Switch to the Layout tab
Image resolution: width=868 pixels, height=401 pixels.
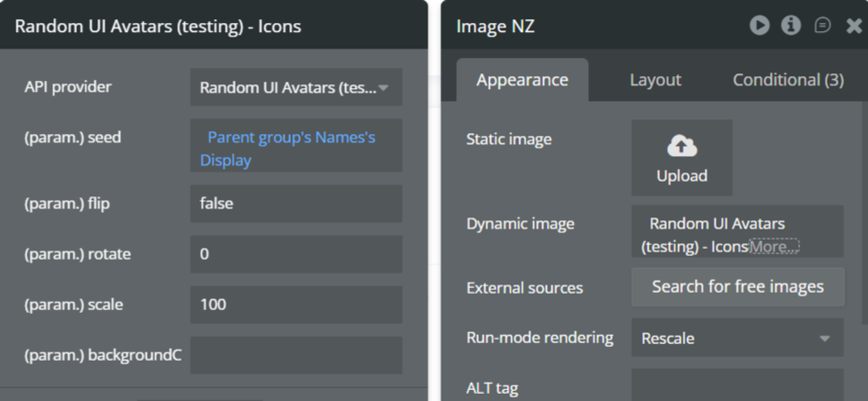pos(655,80)
